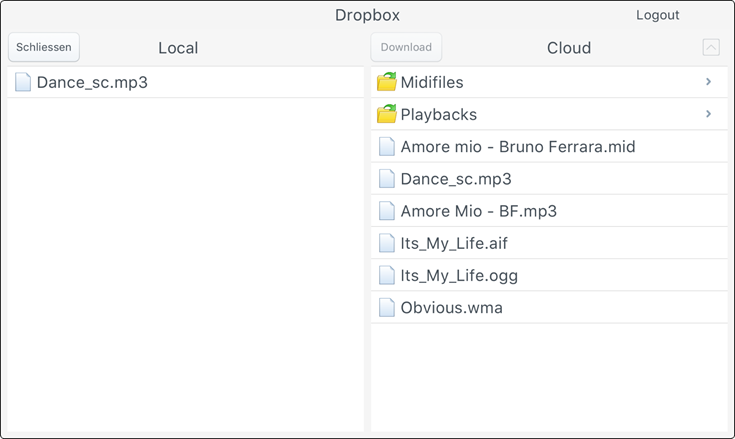The height and width of the screenshot is (439, 735).
Task: Expand Midifiles folder chevron
Action: (709, 82)
